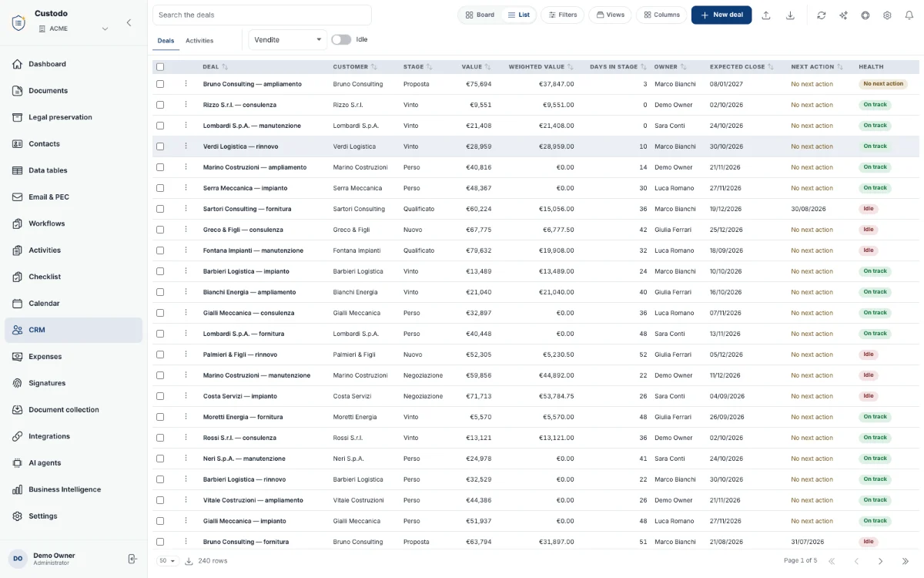Open AI agents section
Image resolution: width=924 pixels, height=578 pixels.
[x=73, y=462]
